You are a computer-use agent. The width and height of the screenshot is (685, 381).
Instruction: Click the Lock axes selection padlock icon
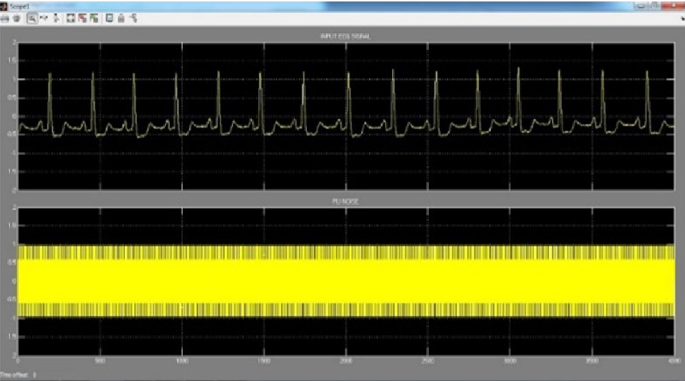tap(121, 18)
